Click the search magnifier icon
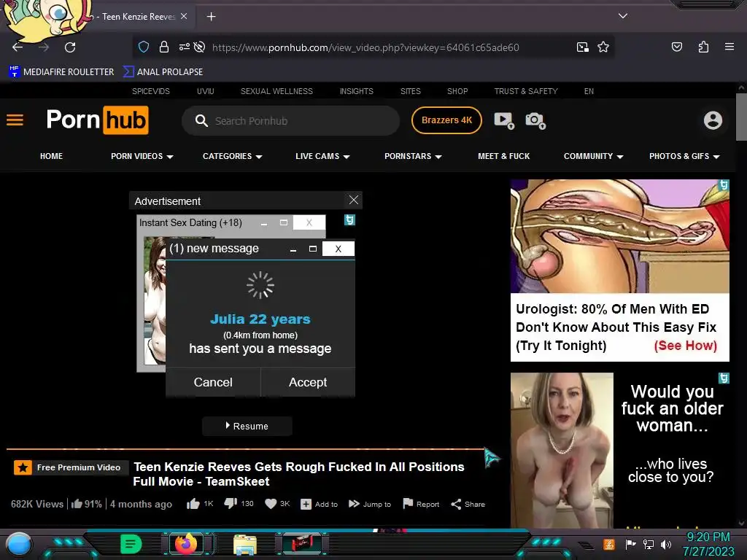 (x=201, y=120)
